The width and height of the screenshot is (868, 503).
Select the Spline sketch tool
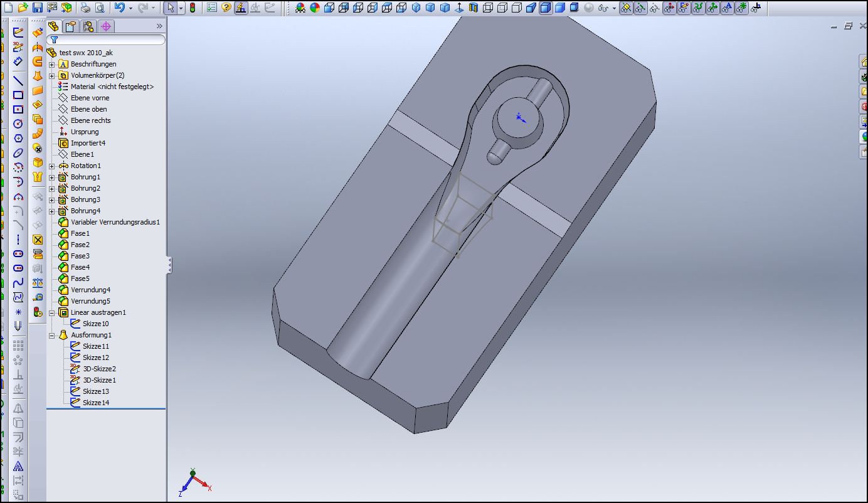click(18, 283)
